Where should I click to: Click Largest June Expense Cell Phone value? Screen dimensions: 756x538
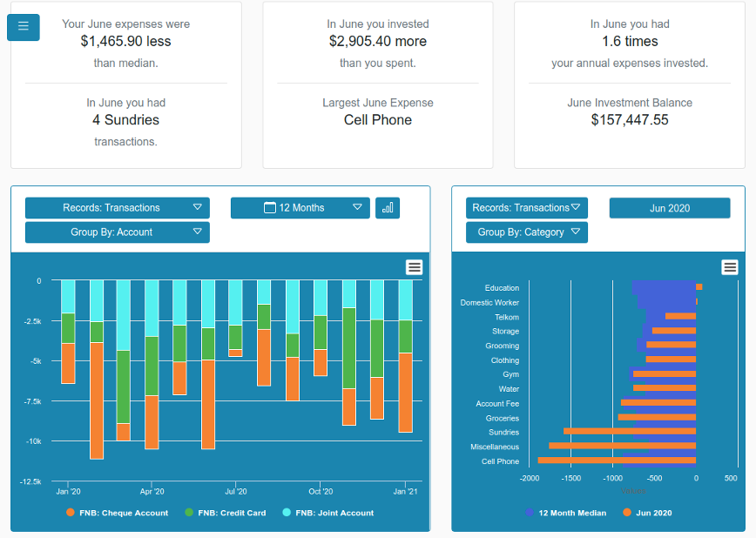pyautogui.click(x=377, y=119)
